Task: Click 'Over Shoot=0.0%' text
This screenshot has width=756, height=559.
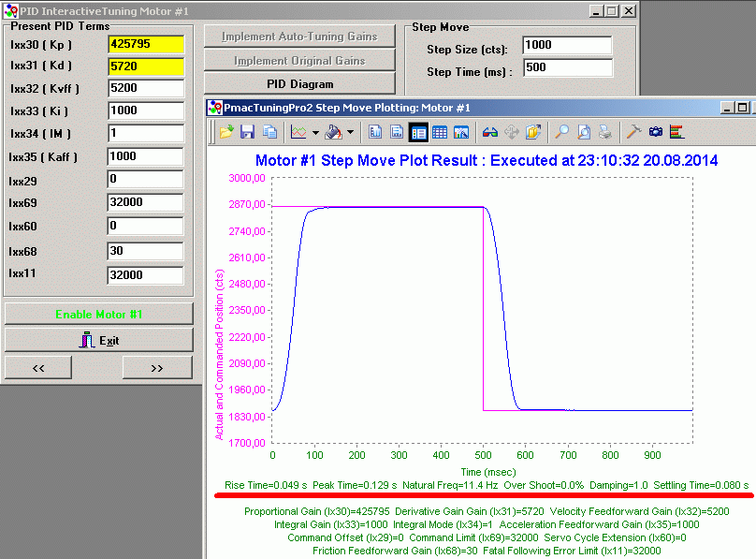Action: (544, 485)
